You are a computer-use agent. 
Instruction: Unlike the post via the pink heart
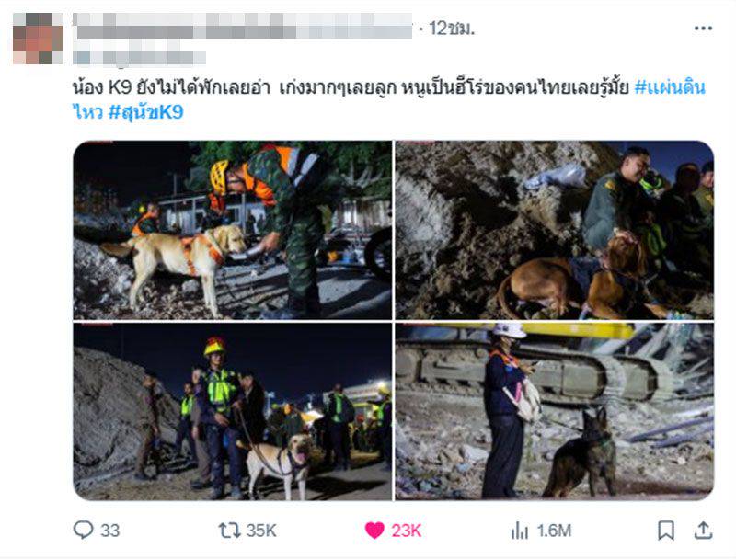(x=374, y=531)
